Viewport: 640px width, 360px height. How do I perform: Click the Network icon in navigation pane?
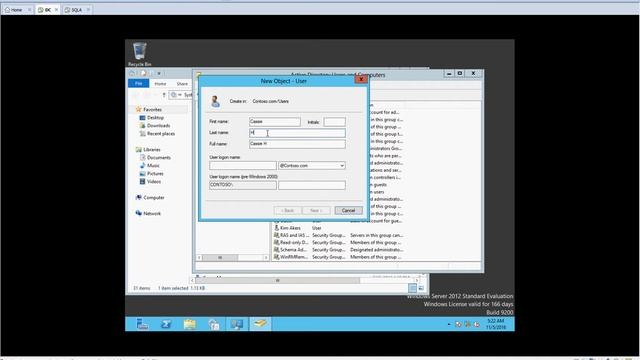click(138, 213)
